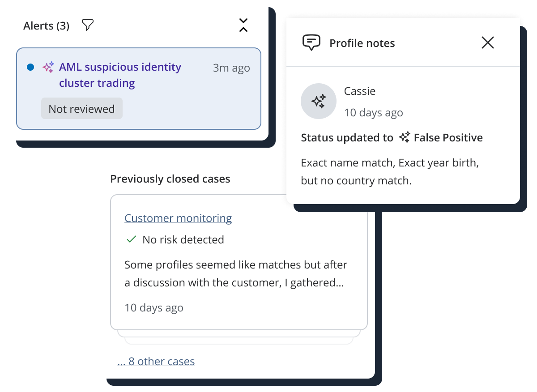The width and height of the screenshot is (537, 392).
Task: Close the Profile notes panel
Action: tap(487, 43)
